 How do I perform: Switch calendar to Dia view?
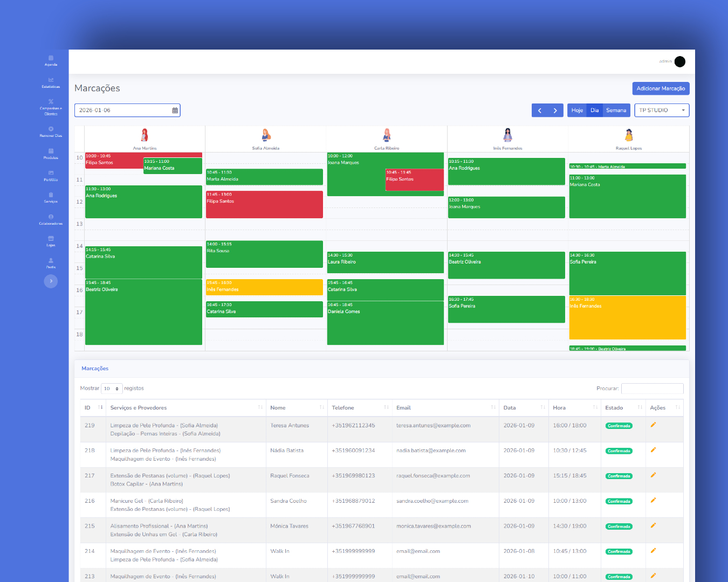594,110
